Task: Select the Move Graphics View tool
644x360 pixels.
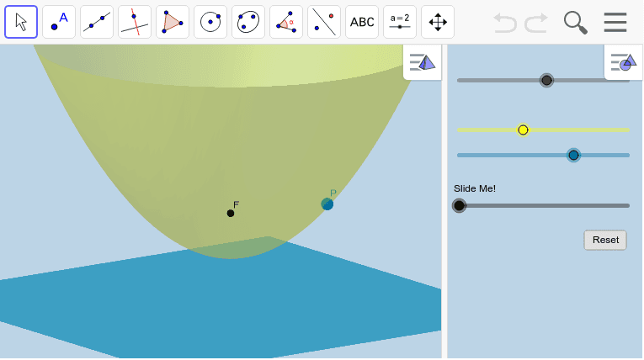Action: [x=438, y=22]
